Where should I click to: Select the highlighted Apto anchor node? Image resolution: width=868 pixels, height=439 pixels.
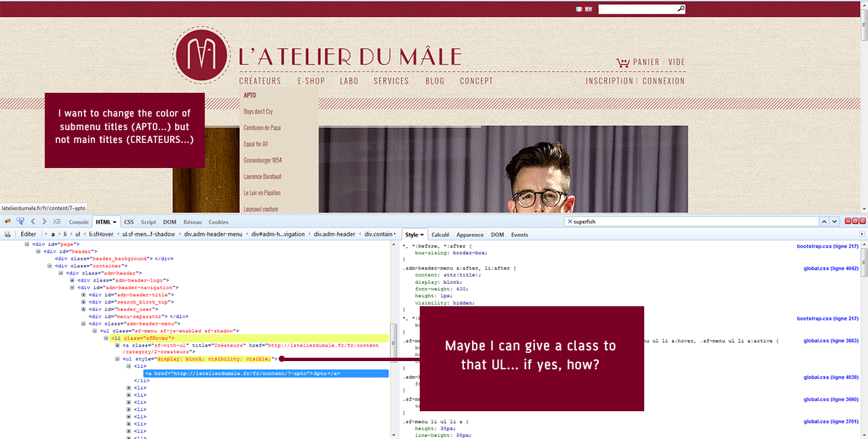[266, 373]
